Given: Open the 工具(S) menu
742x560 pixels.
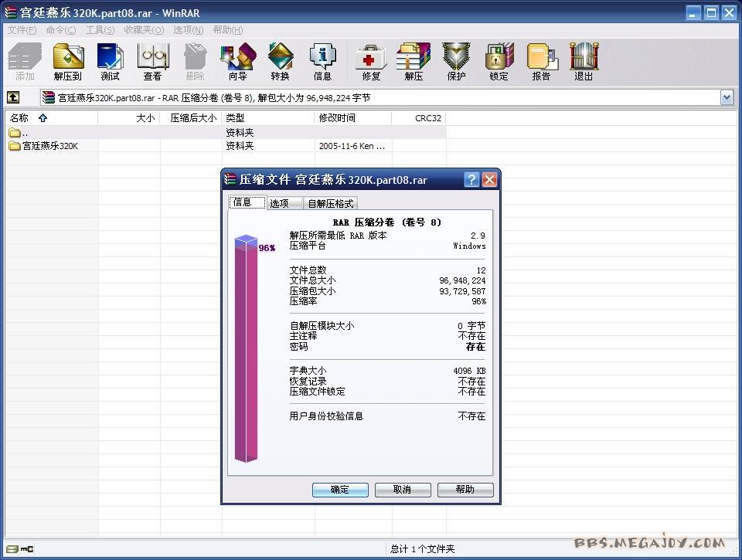Looking at the screenshot, I should click(100, 30).
